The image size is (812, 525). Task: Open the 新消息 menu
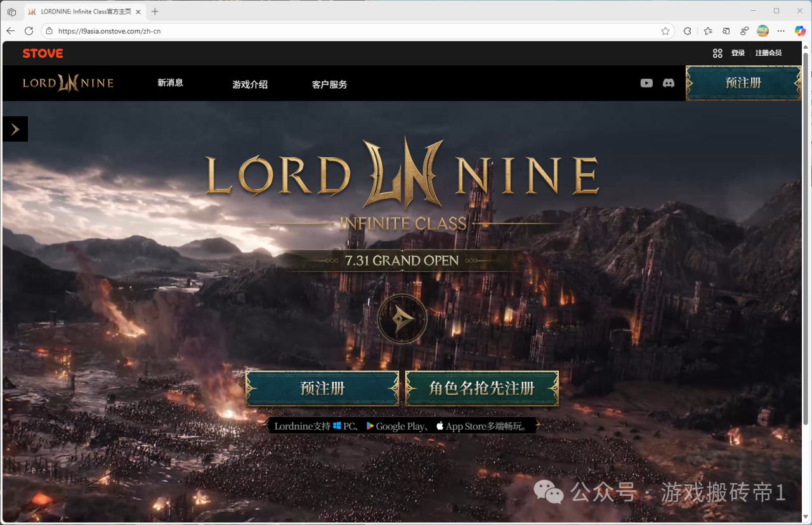(170, 83)
